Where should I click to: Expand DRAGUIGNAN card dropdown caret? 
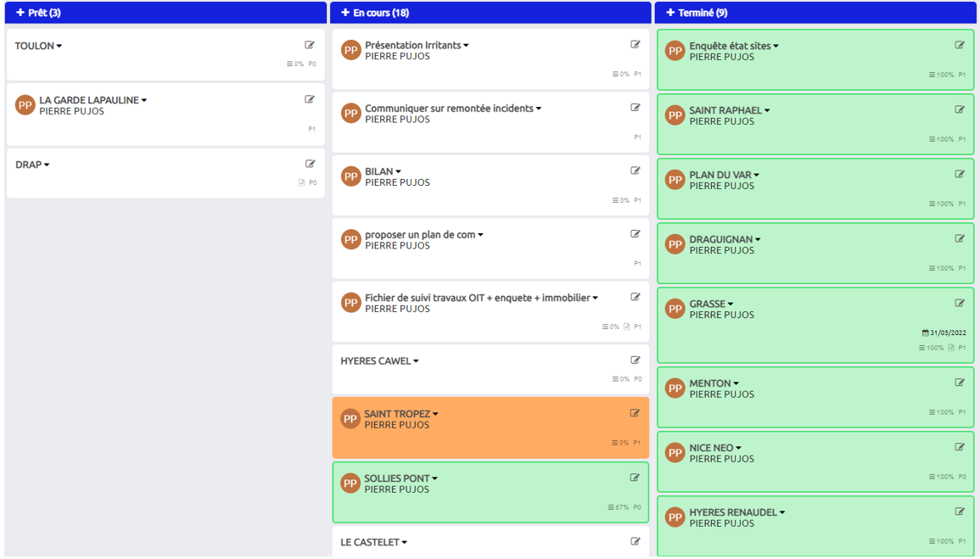[758, 240]
